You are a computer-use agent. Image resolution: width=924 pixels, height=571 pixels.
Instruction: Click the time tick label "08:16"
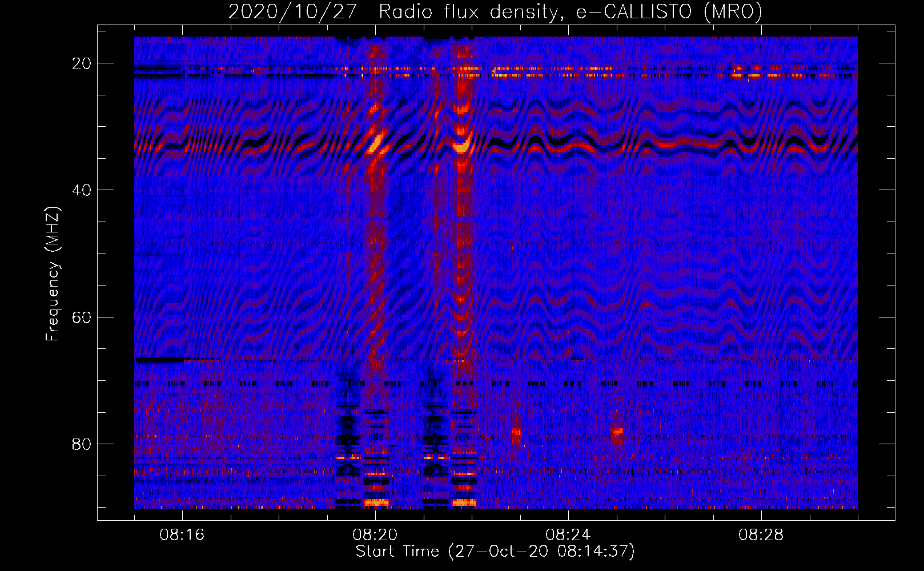[x=182, y=535]
